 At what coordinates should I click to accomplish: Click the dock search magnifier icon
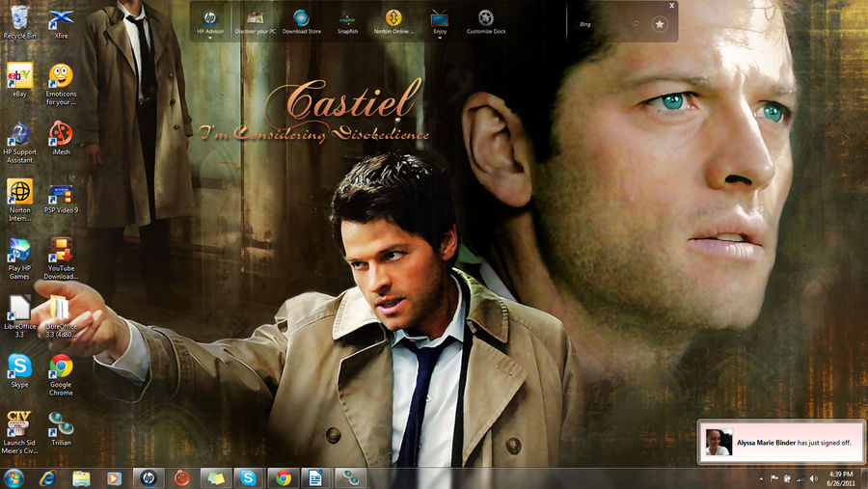(x=637, y=24)
